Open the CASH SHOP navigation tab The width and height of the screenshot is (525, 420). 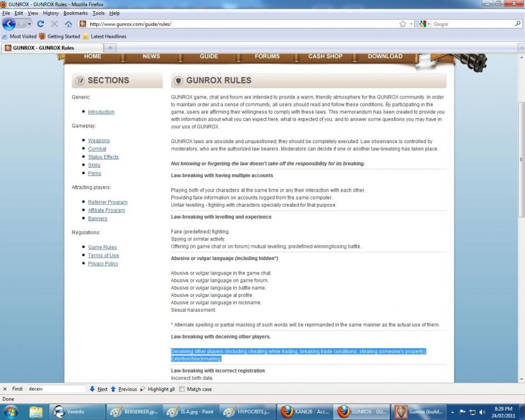click(325, 56)
